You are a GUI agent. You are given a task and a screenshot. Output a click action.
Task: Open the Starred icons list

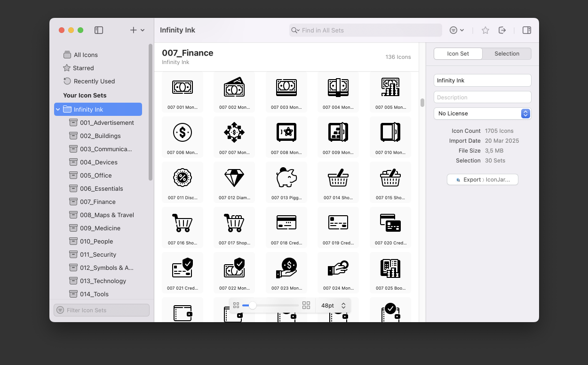[x=83, y=68]
